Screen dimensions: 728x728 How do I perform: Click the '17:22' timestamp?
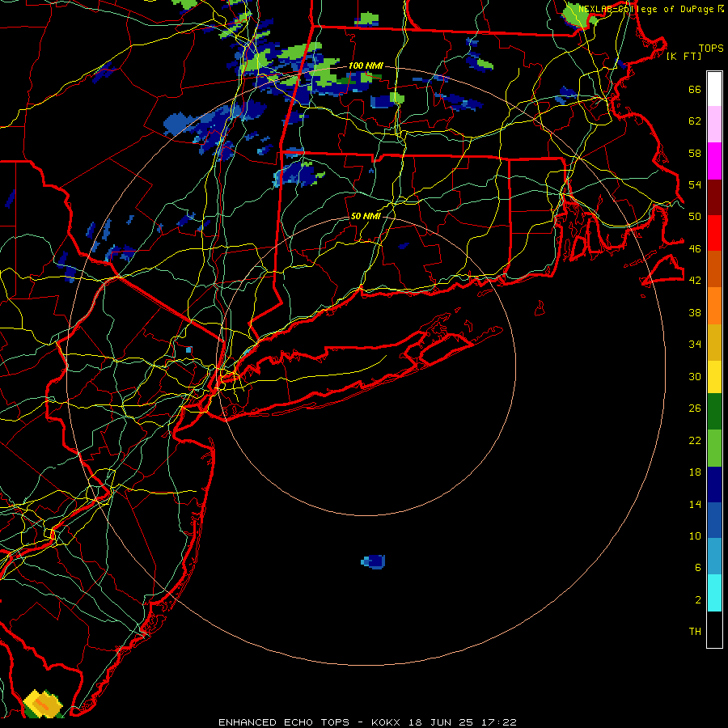[x=499, y=722]
